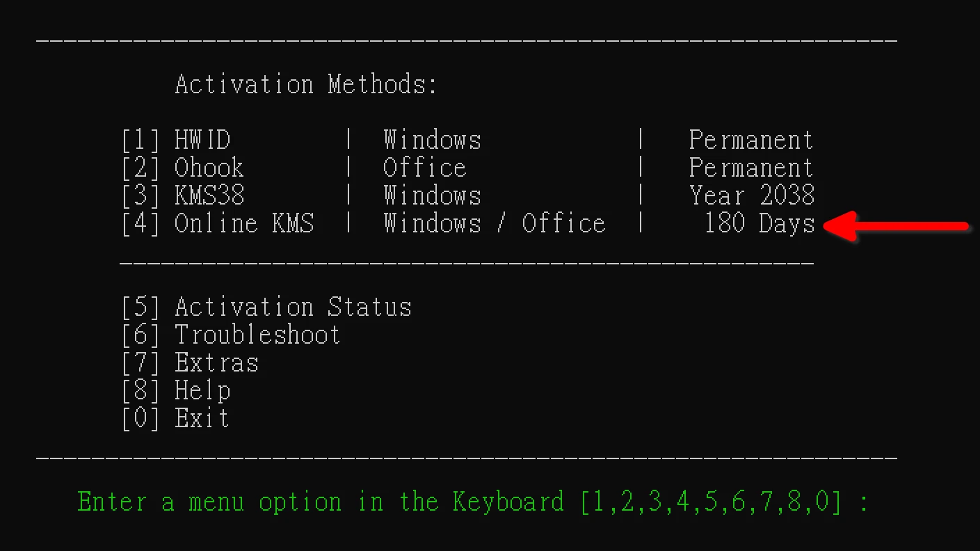
Task: Click Office in the Ohook row
Action: click(x=424, y=168)
